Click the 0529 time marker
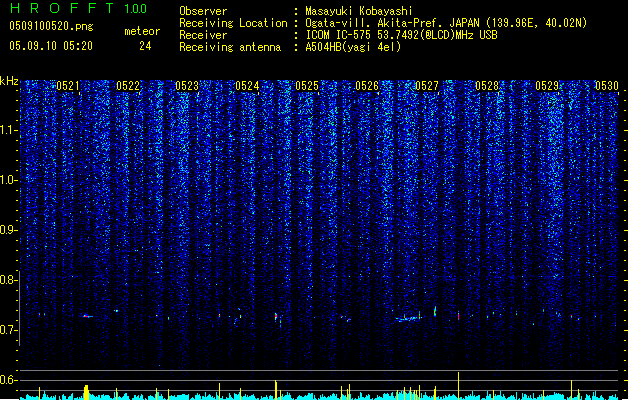The image size is (629, 400). click(x=547, y=86)
